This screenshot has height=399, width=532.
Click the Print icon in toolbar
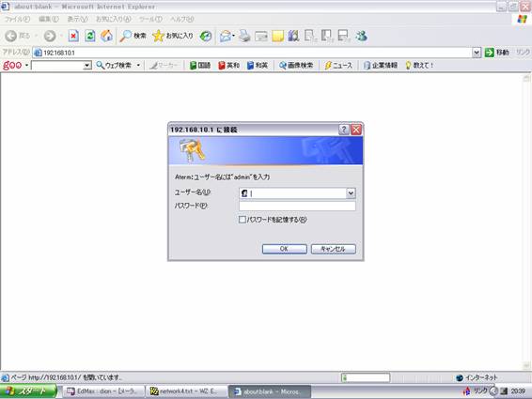(x=244, y=36)
